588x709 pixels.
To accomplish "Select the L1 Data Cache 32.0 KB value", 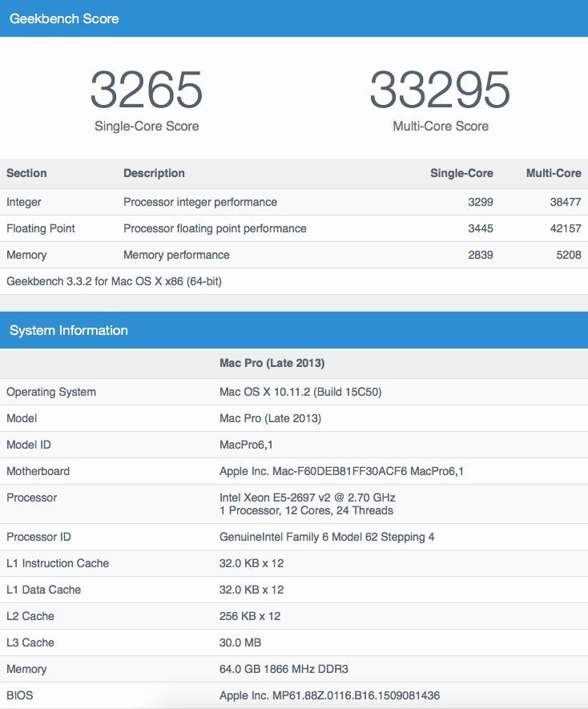I will [252, 590].
